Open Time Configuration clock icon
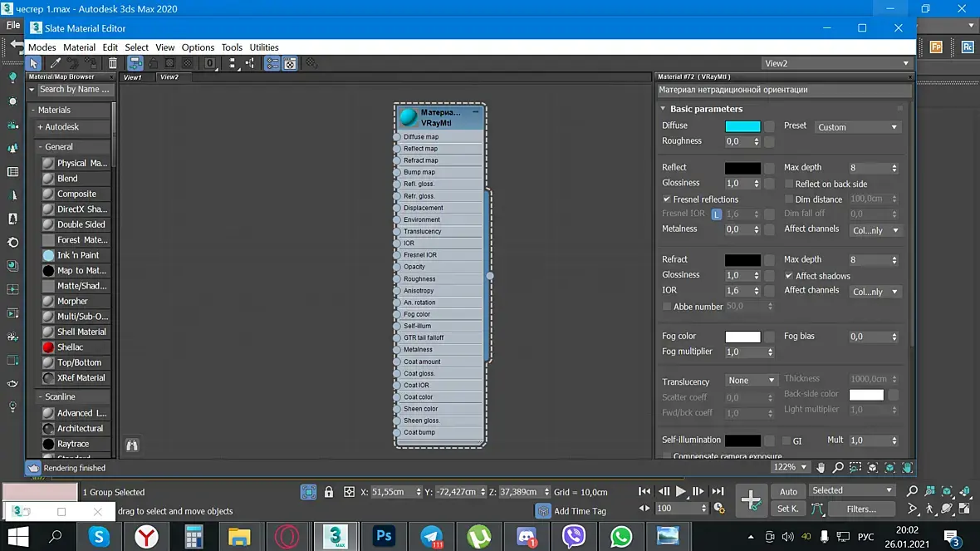Screen dimensions: 980x551 pos(719,508)
